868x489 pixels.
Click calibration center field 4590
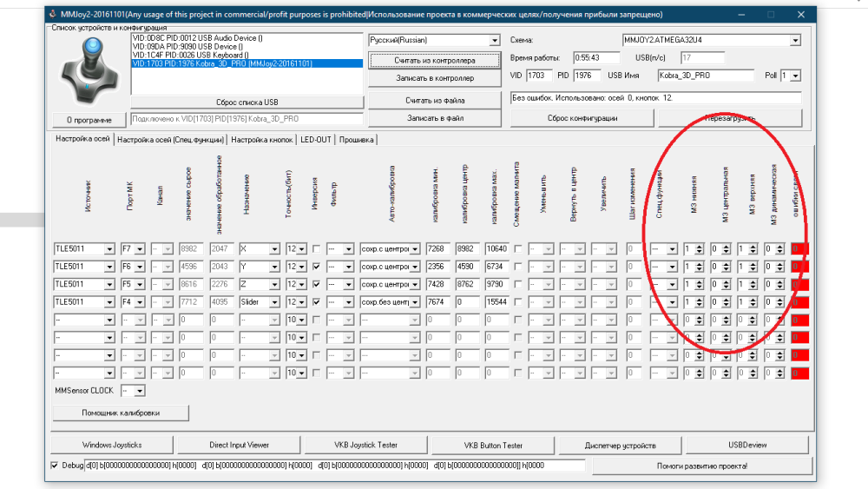pyautogui.click(x=467, y=267)
